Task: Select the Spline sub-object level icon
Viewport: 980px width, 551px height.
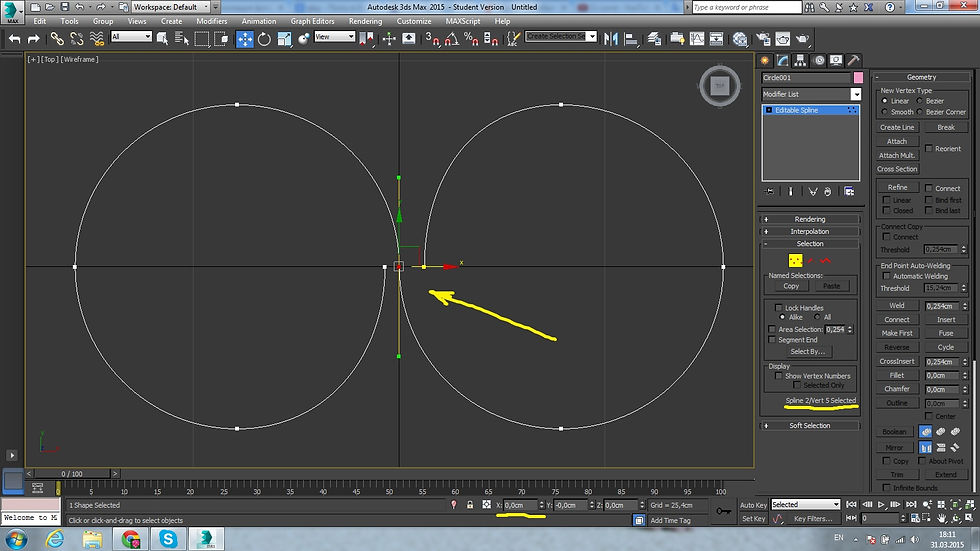Action: click(826, 261)
